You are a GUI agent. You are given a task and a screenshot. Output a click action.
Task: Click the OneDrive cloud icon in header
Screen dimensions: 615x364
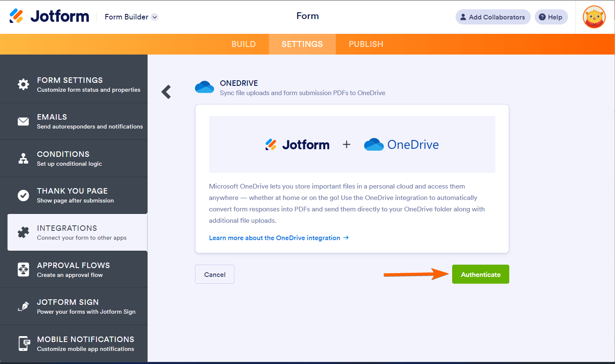pos(204,87)
